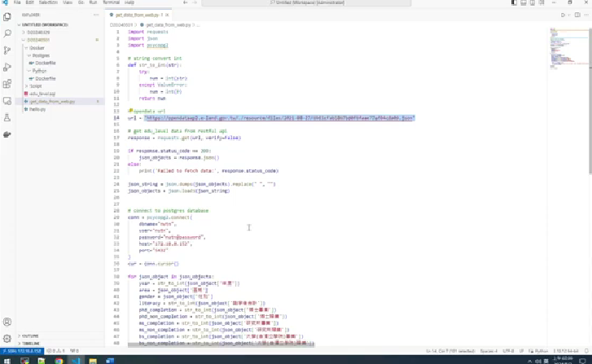Open the Selection menu

pos(48,2)
